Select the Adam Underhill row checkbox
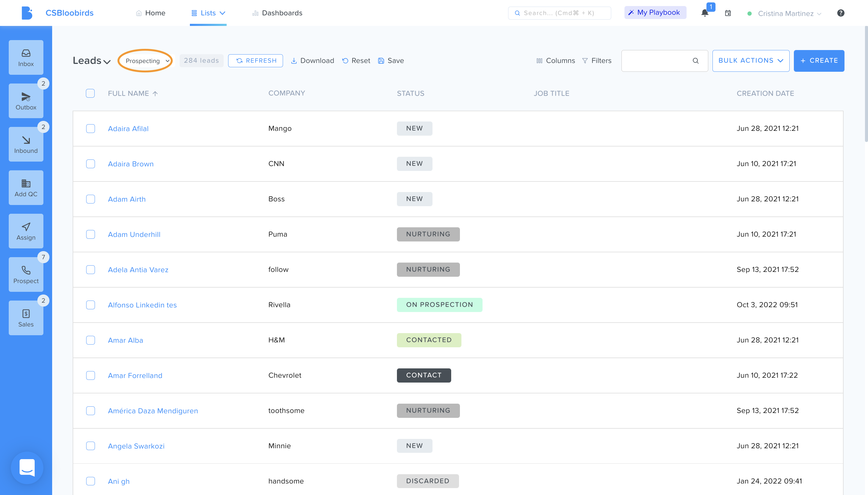 (x=90, y=235)
